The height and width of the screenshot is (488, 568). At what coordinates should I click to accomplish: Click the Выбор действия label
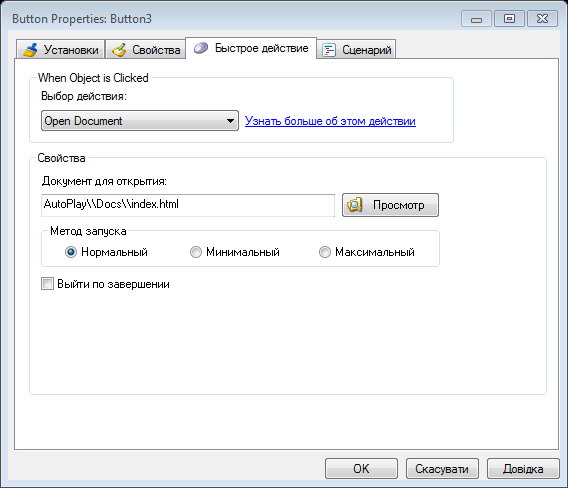[x=84, y=96]
